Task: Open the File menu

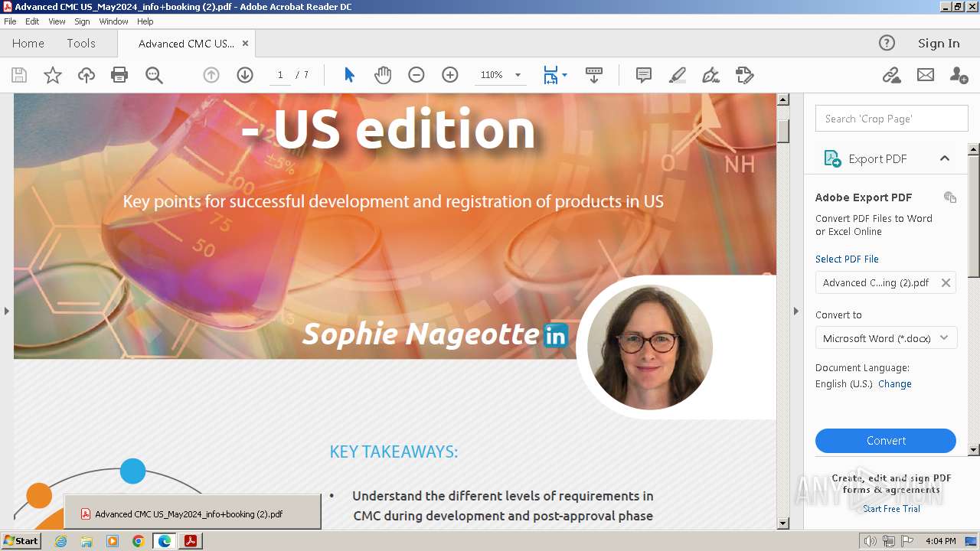Action: pos(10,21)
